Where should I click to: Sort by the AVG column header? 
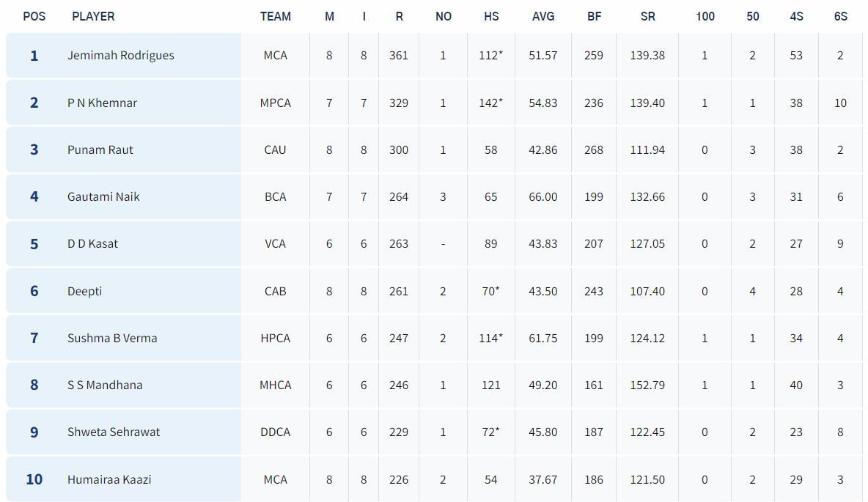click(543, 16)
